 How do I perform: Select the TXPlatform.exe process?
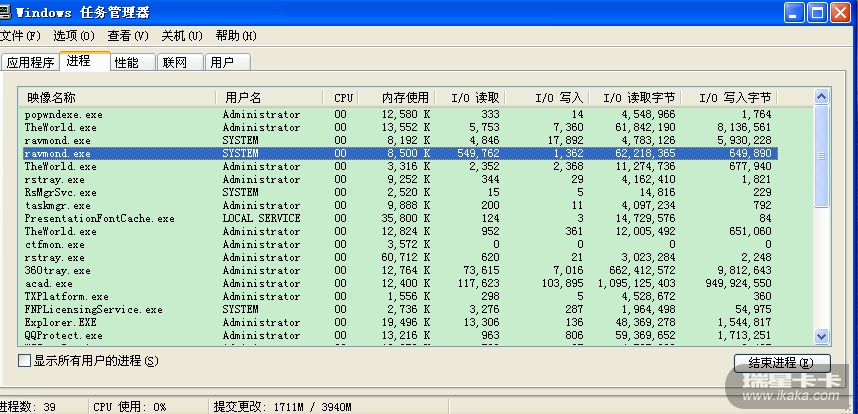click(x=401, y=296)
